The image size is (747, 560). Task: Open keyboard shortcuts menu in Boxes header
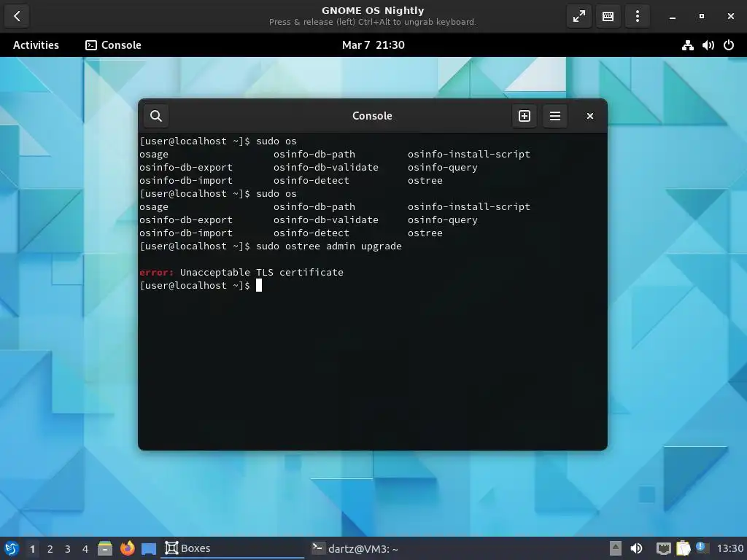click(x=608, y=16)
